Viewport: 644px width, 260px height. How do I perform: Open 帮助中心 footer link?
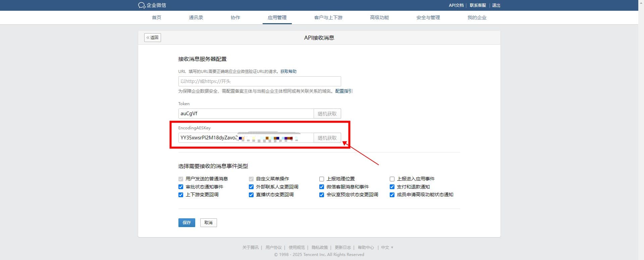pos(366,248)
